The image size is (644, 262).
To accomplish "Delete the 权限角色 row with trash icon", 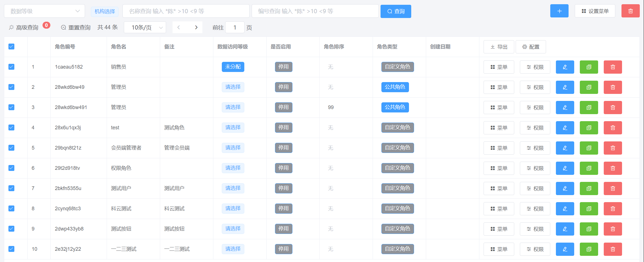I will point(612,168).
